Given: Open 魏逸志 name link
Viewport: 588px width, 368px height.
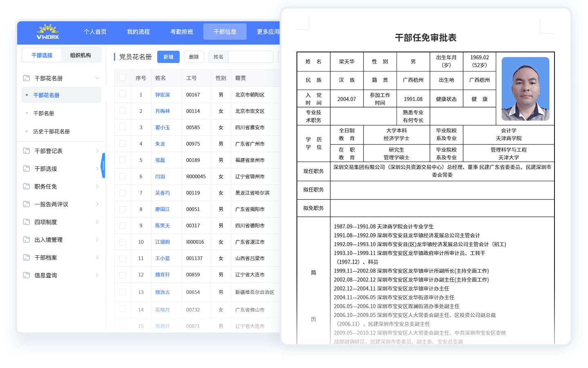Looking at the screenshot, I should pyautogui.click(x=163, y=292).
